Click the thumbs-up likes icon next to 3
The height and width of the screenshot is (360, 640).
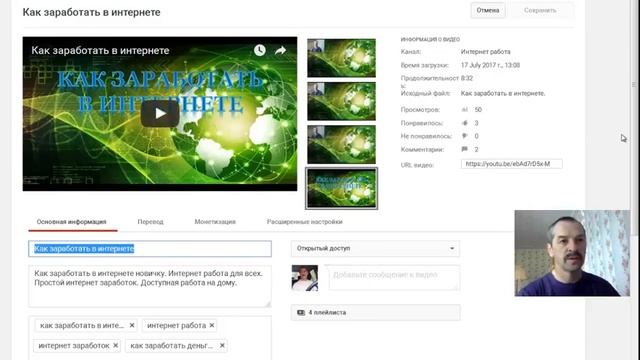(x=464, y=123)
